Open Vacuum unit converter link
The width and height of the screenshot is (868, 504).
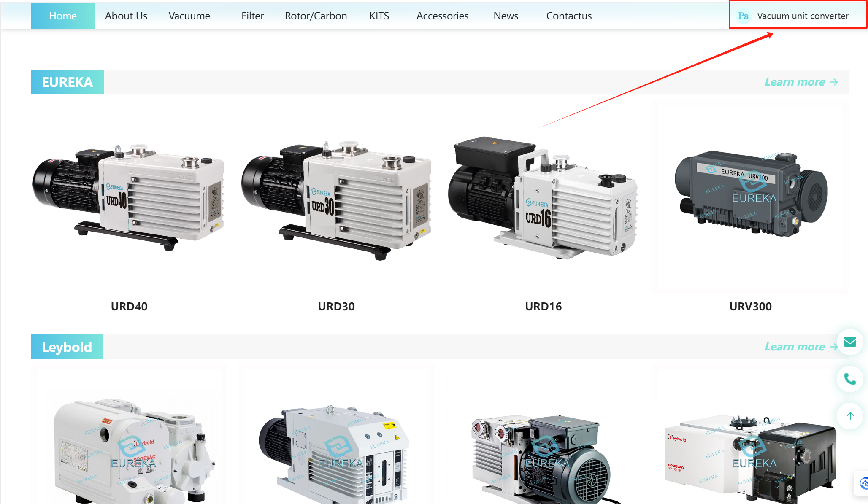[802, 16]
